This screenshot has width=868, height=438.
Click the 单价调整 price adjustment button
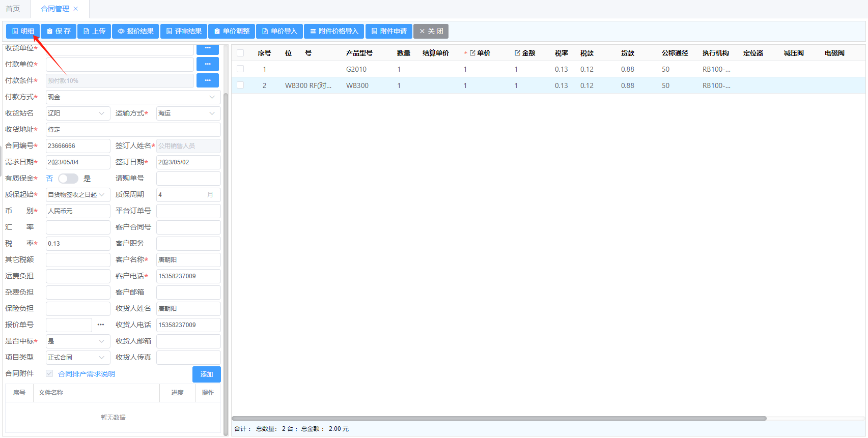(x=232, y=32)
